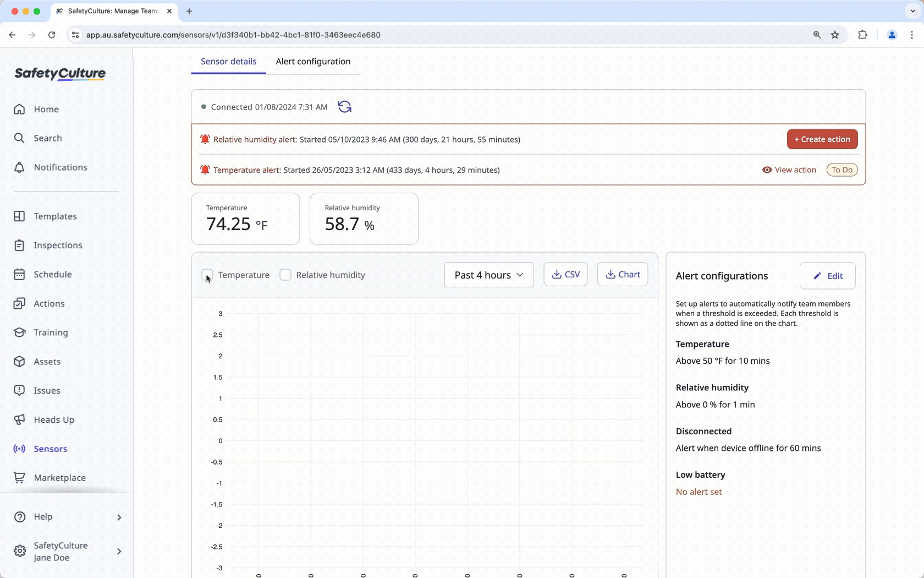Click the address bar URL
The height and width of the screenshot is (578, 924).
[x=233, y=35]
